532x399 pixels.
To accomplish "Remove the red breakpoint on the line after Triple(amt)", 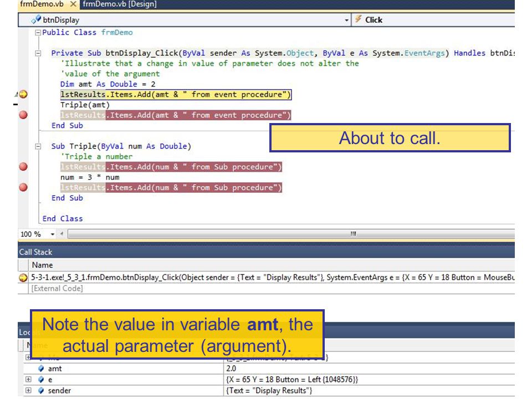I will pos(23,115).
